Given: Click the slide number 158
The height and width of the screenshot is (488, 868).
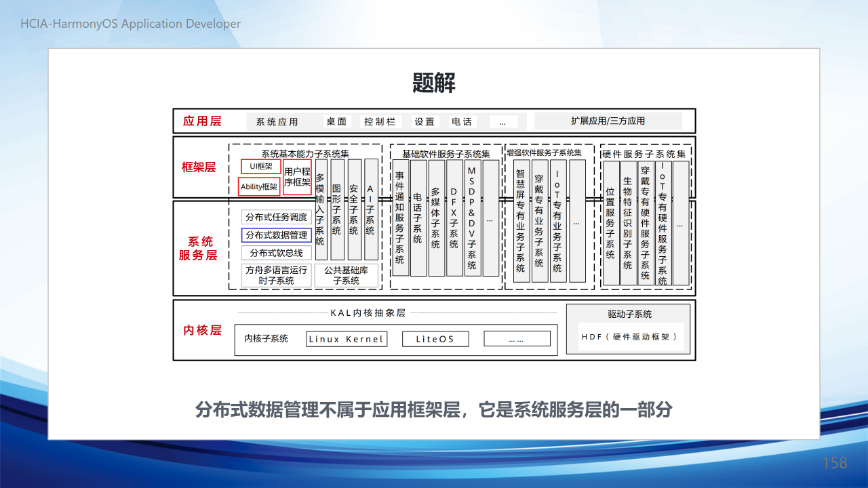Looking at the screenshot, I should (x=835, y=463).
